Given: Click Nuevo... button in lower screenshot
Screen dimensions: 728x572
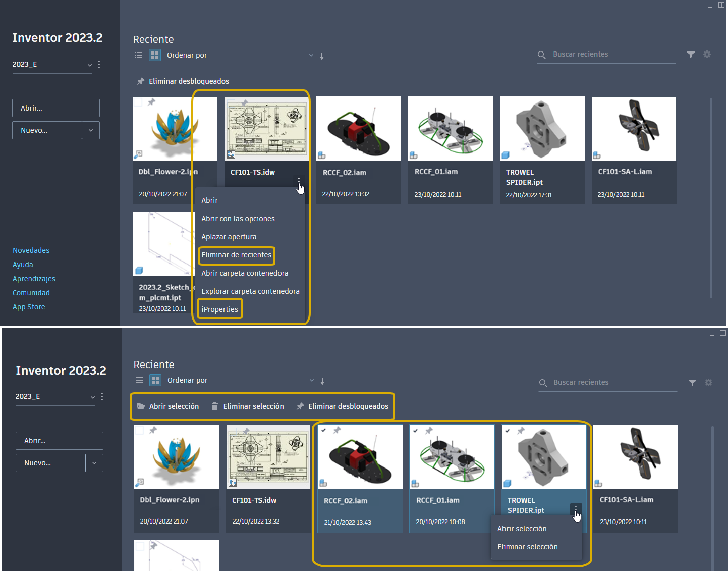Looking at the screenshot, I should 50,463.
